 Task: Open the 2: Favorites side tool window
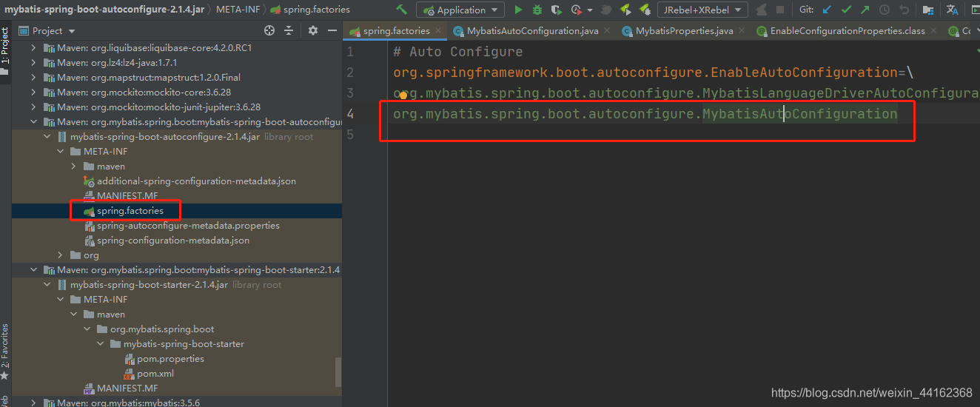coord(4,351)
